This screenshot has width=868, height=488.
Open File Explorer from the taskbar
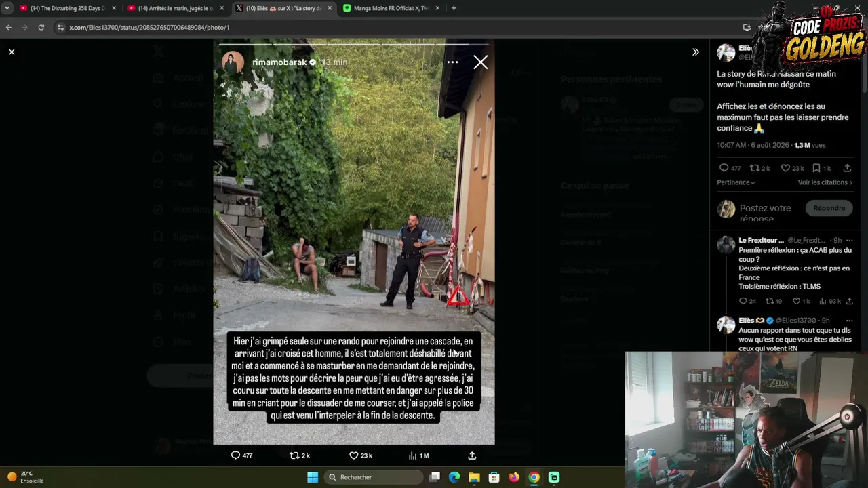pos(474,477)
